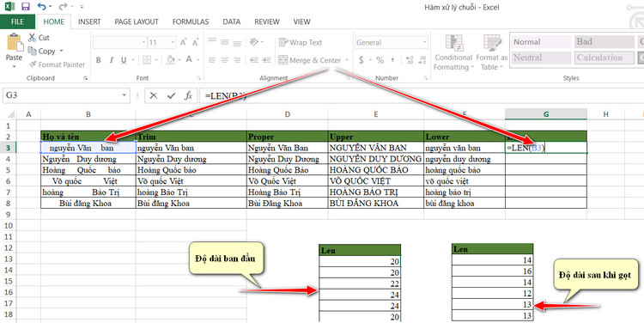The image size is (644, 323).
Task: Click the Top Align icon
Action: click(212, 41)
